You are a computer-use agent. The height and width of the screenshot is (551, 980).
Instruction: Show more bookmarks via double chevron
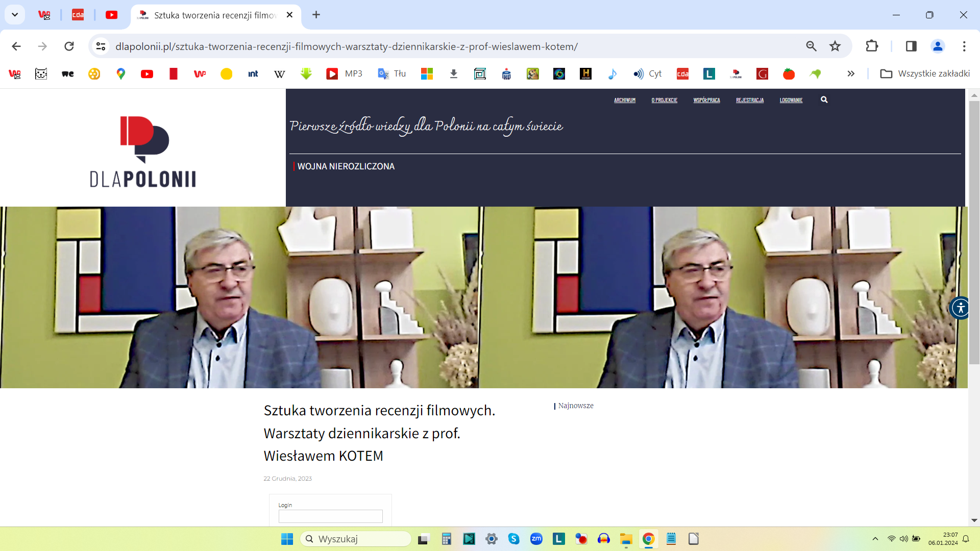[x=851, y=74]
